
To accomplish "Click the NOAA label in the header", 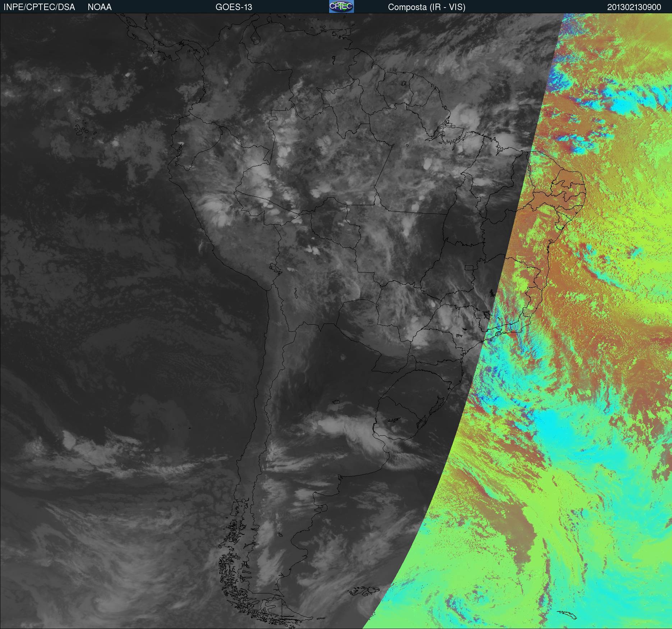I will pos(100,7).
